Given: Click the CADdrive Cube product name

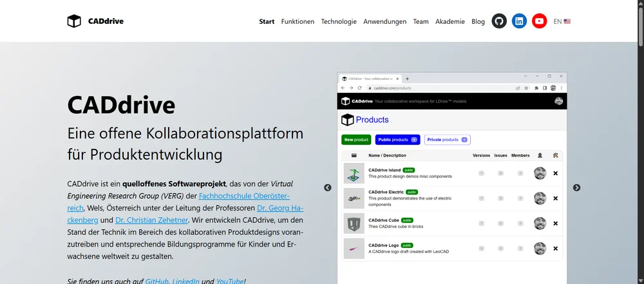Looking at the screenshot, I should tap(384, 220).
